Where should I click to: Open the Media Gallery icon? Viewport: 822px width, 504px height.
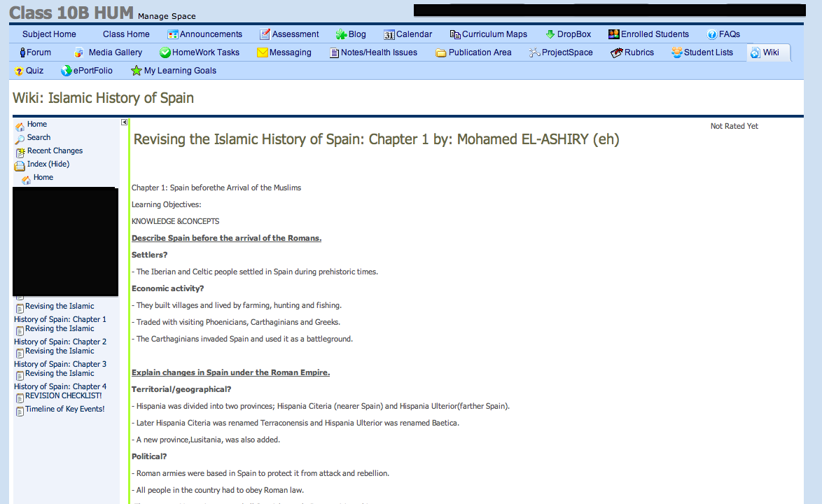79,52
